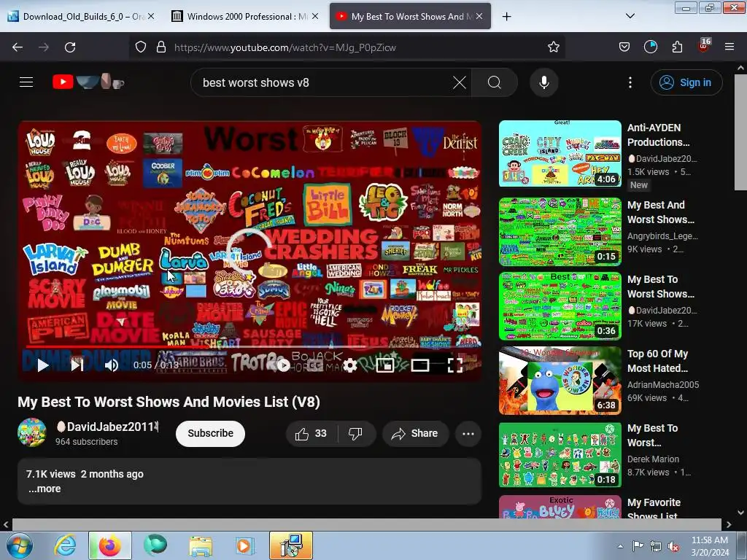Click the circular Firefox account toolbar icon
Viewport: 747px width, 560px height.
pyautogui.click(x=651, y=47)
